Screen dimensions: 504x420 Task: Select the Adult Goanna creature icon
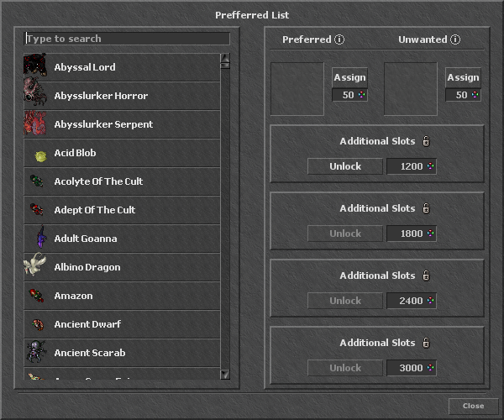click(x=39, y=239)
